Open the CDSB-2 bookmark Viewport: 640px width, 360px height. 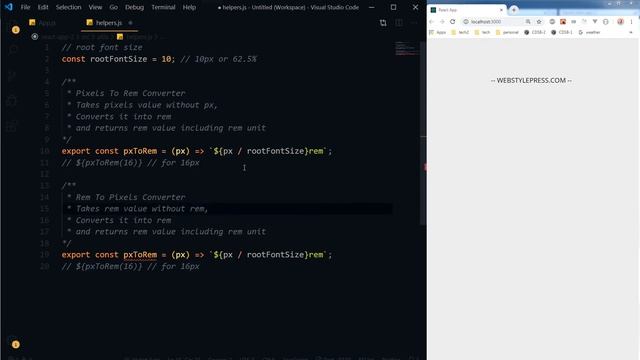535,32
